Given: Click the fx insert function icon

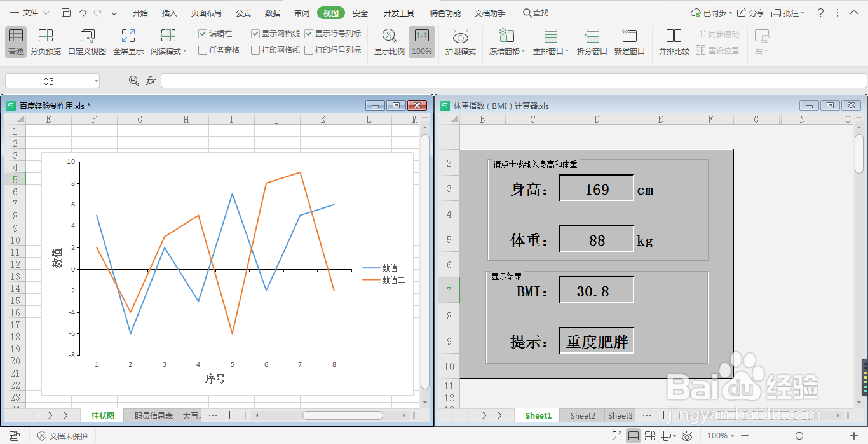Looking at the screenshot, I should tap(151, 81).
